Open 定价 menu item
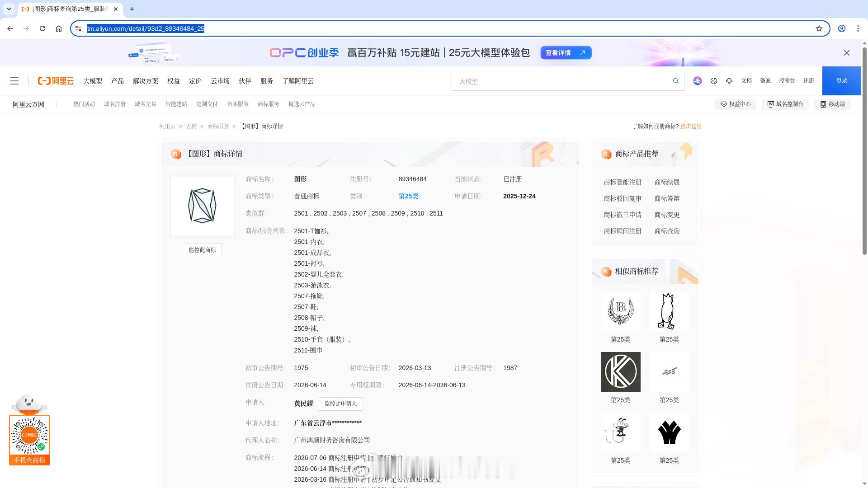 point(195,81)
